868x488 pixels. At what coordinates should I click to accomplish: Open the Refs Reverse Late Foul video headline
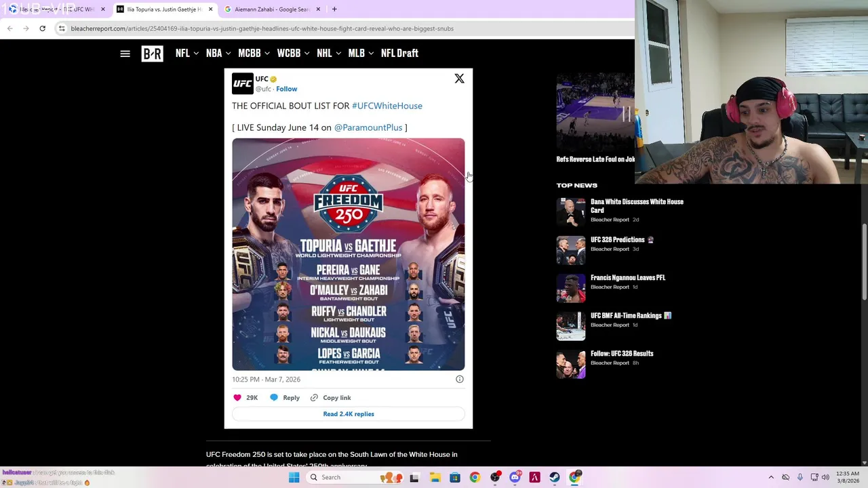595,159
